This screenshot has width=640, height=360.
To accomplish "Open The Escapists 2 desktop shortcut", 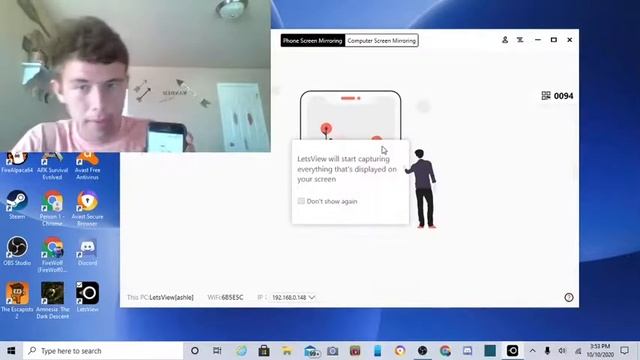I will (17, 300).
